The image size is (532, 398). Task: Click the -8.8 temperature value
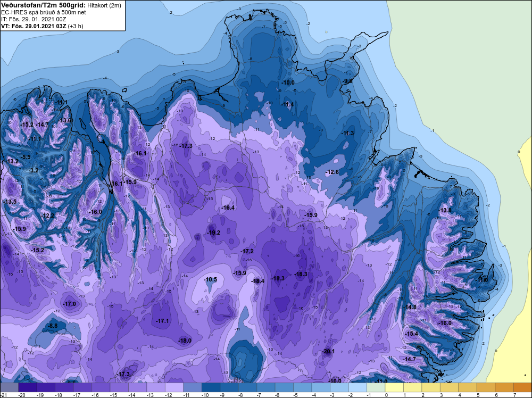[53, 326]
